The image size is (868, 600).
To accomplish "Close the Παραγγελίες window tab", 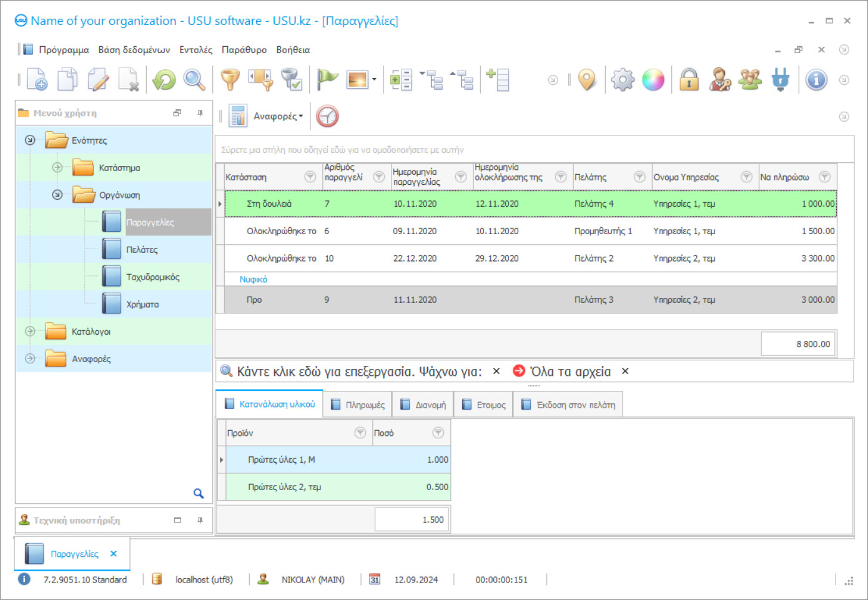I will 114,554.
